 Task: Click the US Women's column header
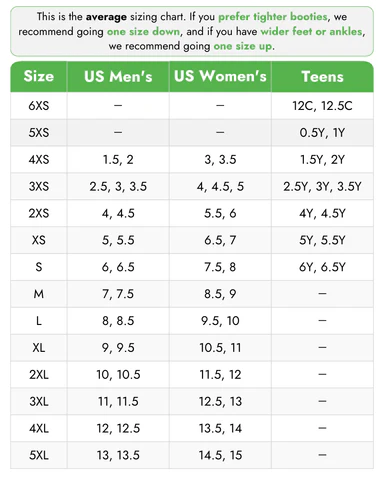pyautogui.click(x=220, y=76)
